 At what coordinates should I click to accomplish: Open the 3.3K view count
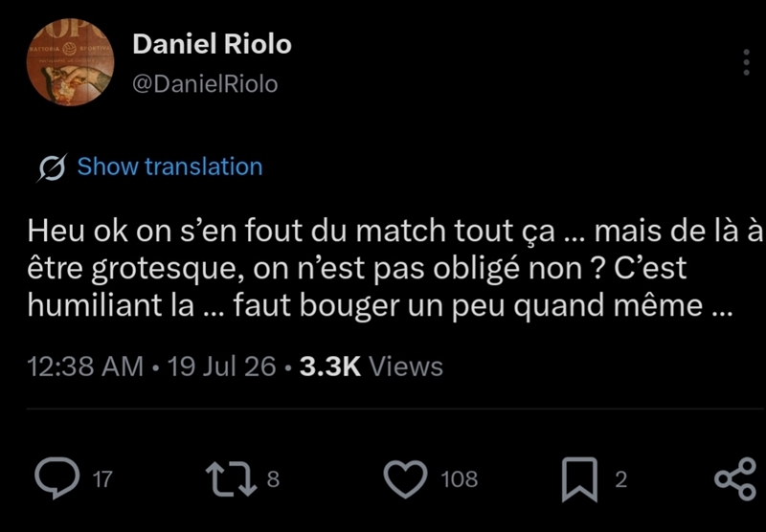coord(330,366)
